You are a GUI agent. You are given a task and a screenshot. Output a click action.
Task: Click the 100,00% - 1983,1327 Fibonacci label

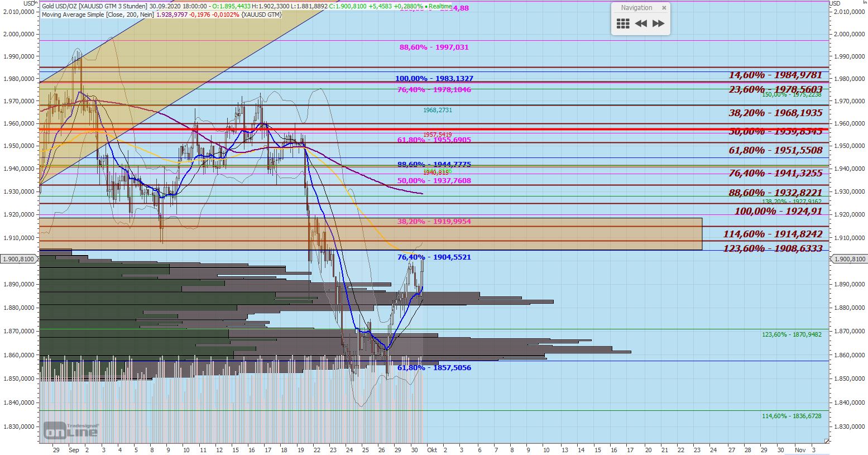click(434, 79)
